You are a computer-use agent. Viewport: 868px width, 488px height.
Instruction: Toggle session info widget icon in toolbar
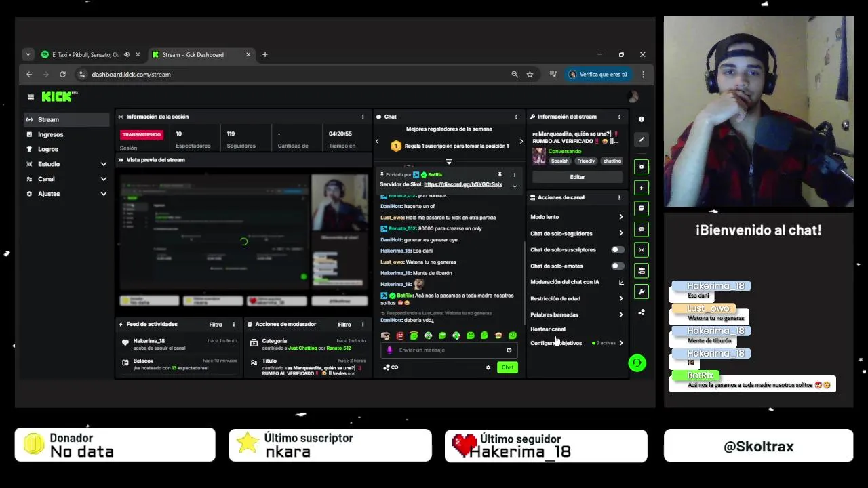point(642,250)
